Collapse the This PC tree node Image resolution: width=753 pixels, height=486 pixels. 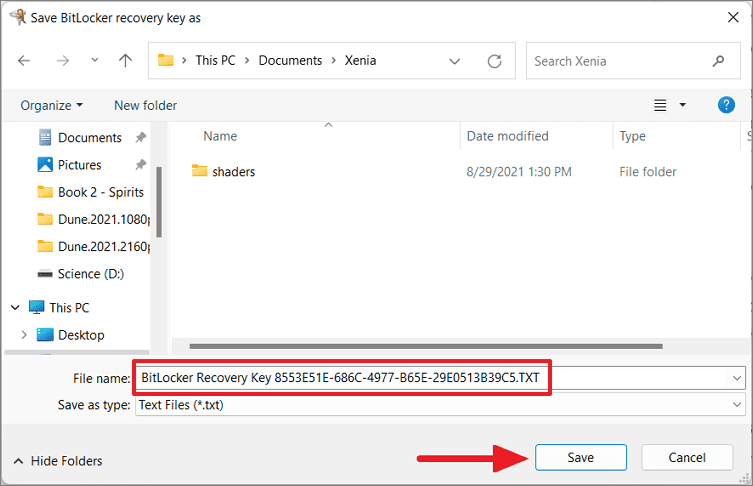(x=15, y=307)
